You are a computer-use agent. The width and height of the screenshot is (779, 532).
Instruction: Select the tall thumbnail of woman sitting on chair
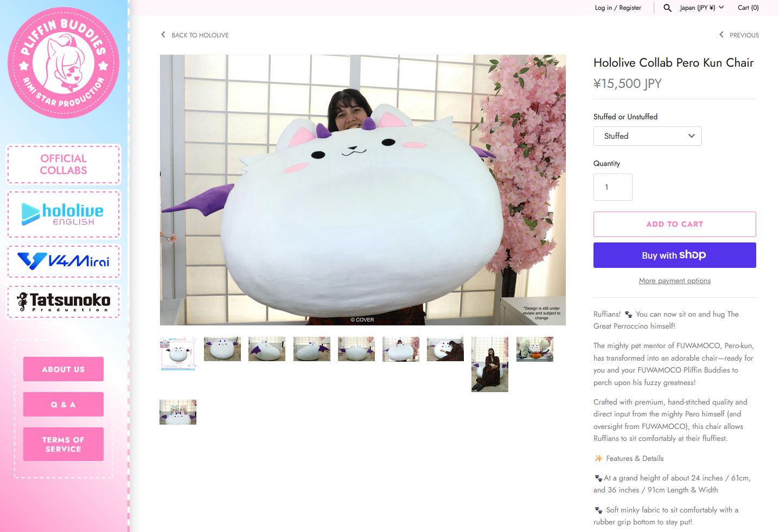(x=489, y=364)
